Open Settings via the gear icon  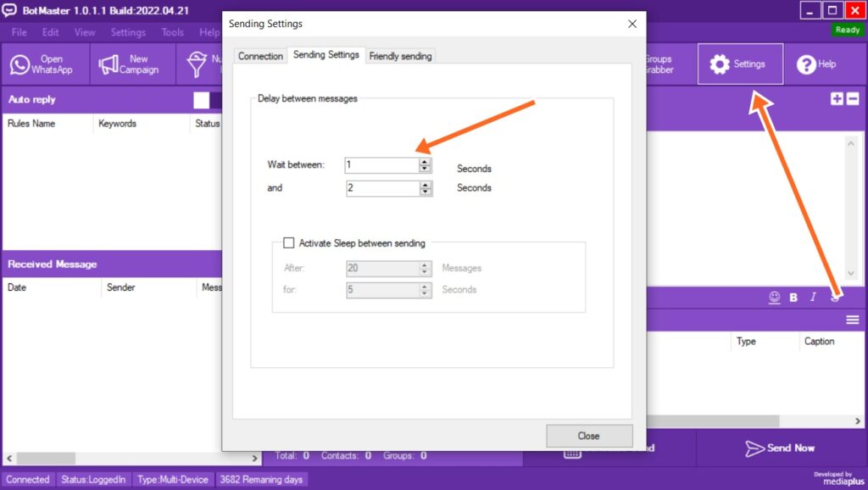click(x=720, y=64)
